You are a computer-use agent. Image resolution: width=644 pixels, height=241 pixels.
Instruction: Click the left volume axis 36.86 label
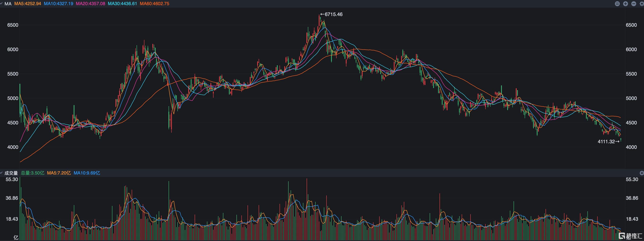tap(12, 198)
